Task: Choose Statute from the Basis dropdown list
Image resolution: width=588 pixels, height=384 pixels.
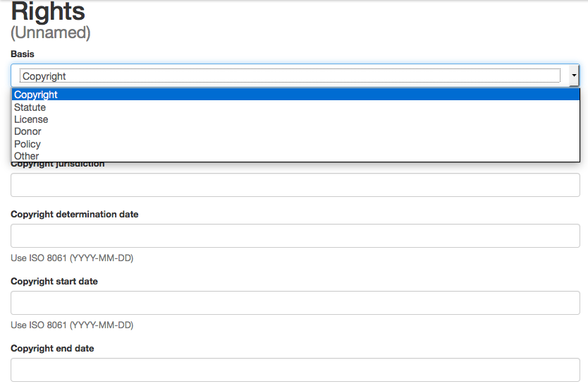Action: [x=30, y=107]
